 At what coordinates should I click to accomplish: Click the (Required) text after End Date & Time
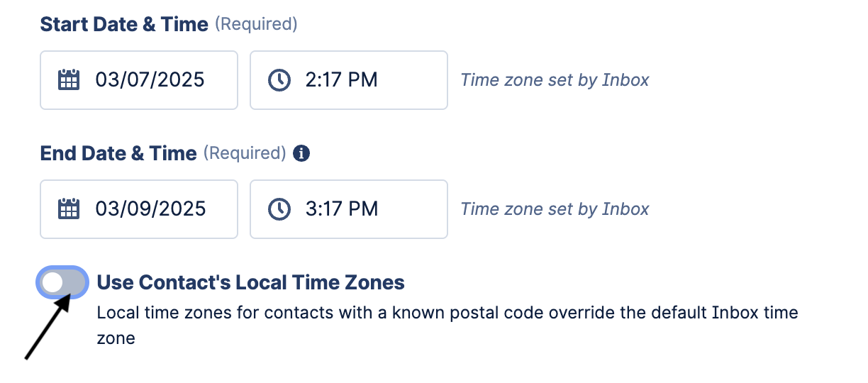245,153
